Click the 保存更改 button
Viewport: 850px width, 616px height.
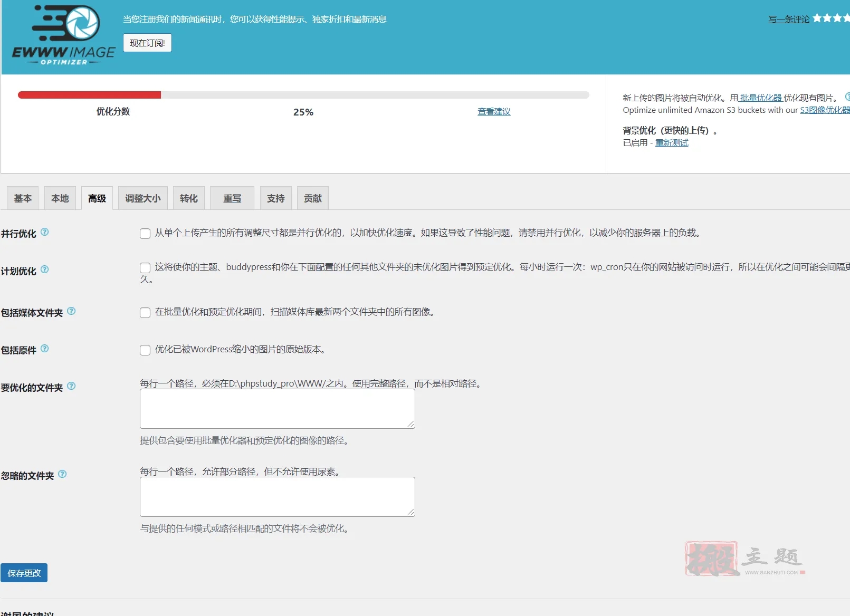point(24,573)
